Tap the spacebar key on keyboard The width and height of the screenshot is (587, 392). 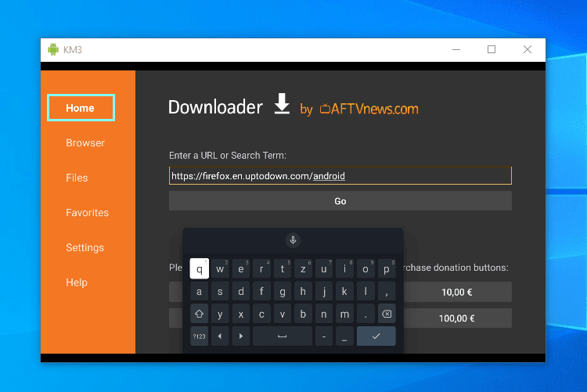click(x=283, y=336)
